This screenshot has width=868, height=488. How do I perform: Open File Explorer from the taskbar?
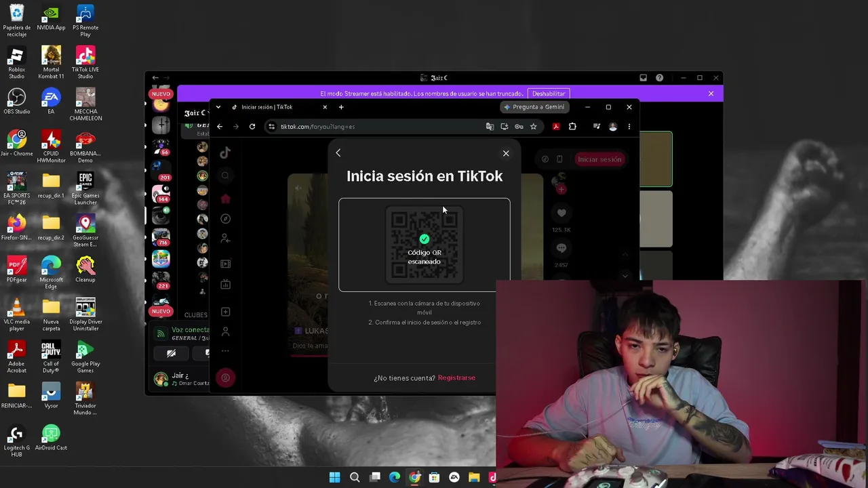coord(474,478)
